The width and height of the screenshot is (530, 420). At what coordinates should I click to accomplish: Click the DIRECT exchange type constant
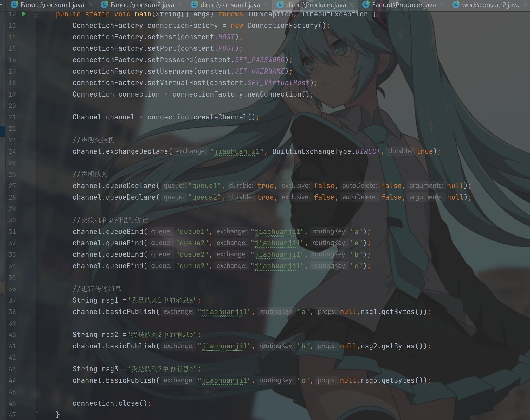(x=368, y=151)
